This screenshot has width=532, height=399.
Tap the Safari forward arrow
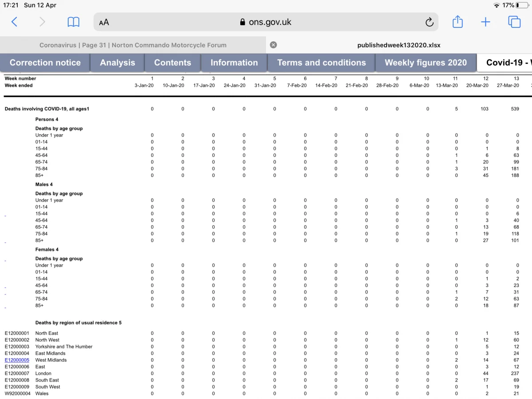43,22
